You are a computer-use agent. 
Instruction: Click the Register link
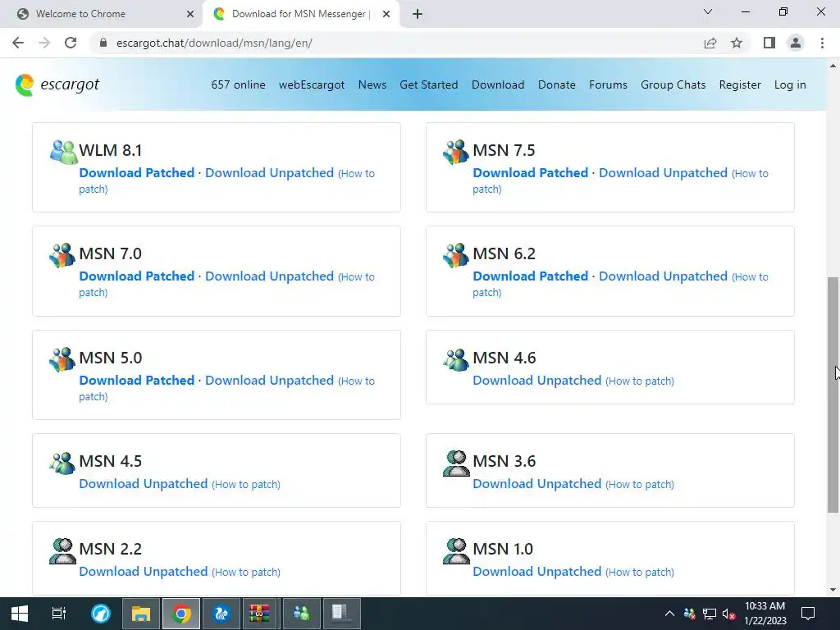coord(740,84)
